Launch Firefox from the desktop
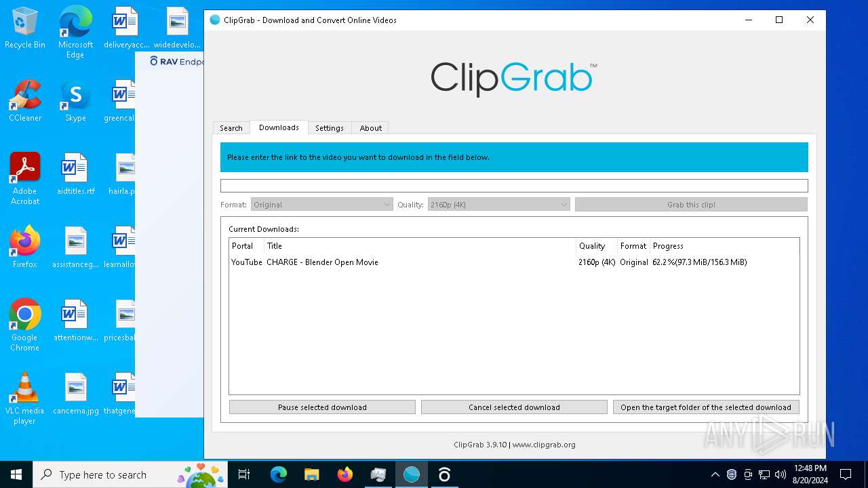 pos(25,247)
